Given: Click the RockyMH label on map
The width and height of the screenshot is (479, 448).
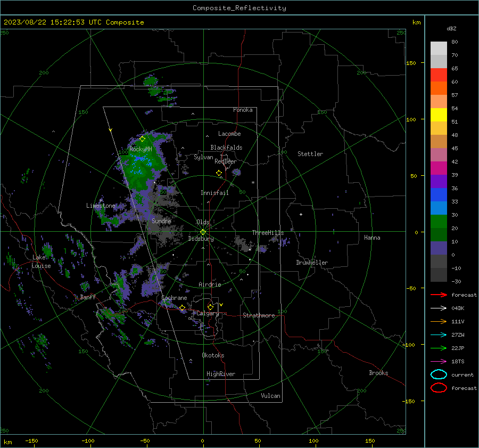Looking at the screenshot, I should point(141,149).
